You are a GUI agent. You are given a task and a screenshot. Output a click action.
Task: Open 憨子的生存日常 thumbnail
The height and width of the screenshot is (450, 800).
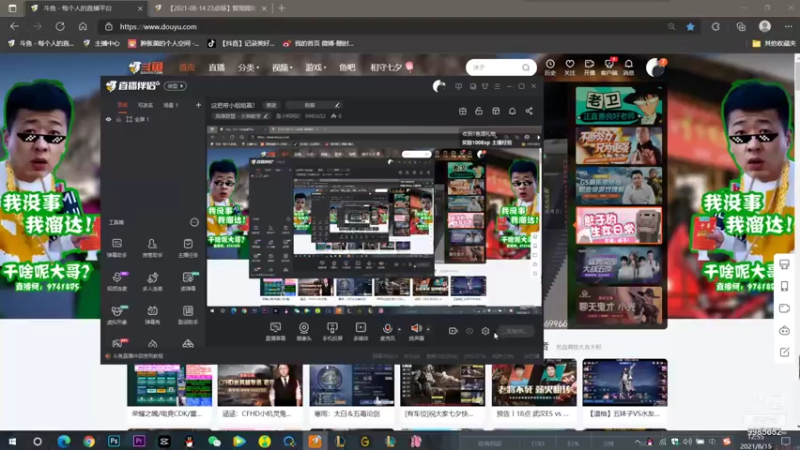[x=618, y=225]
